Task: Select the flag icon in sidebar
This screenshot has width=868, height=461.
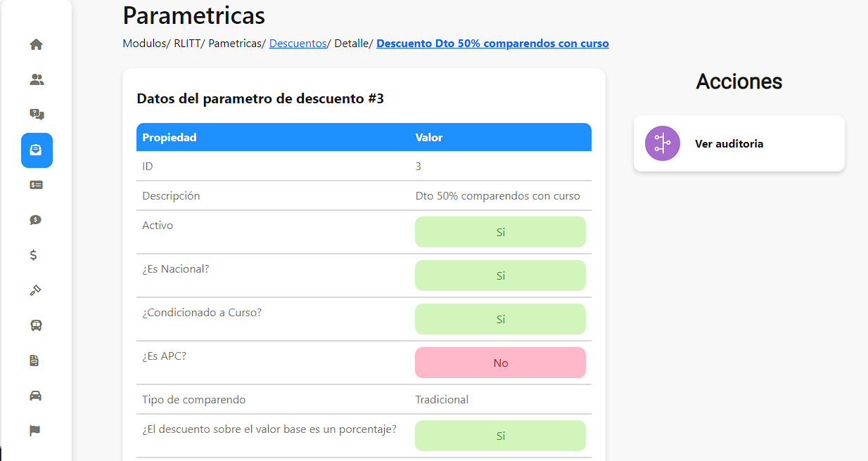Action: [35, 431]
